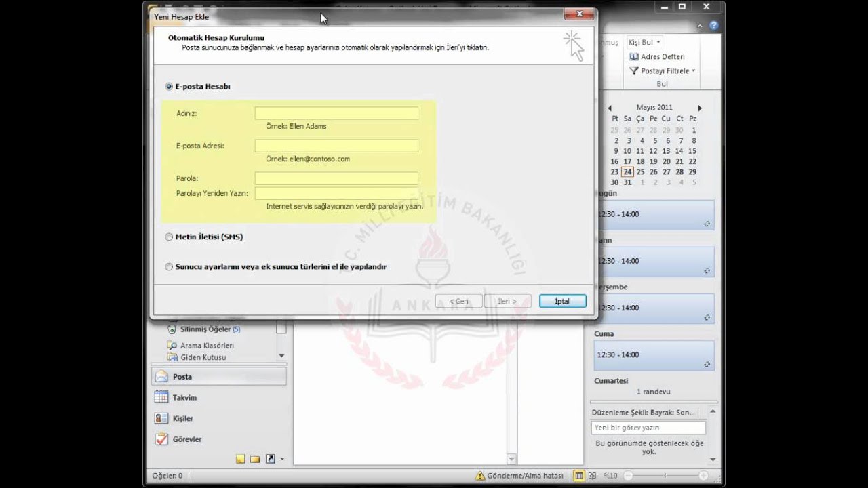The image size is (868, 488).
Task: Open Adres Defteri address book
Action: coord(657,57)
